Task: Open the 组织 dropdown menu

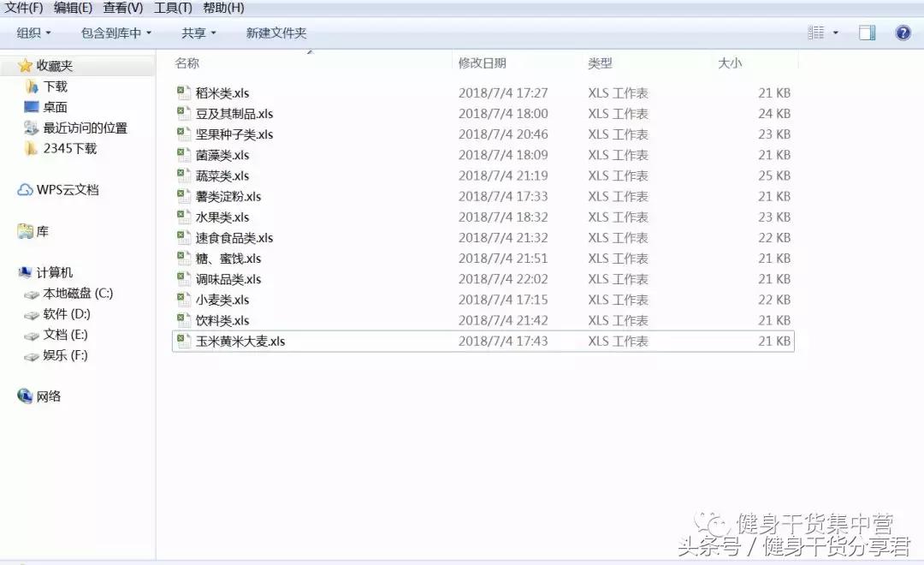Action: pos(32,33)
